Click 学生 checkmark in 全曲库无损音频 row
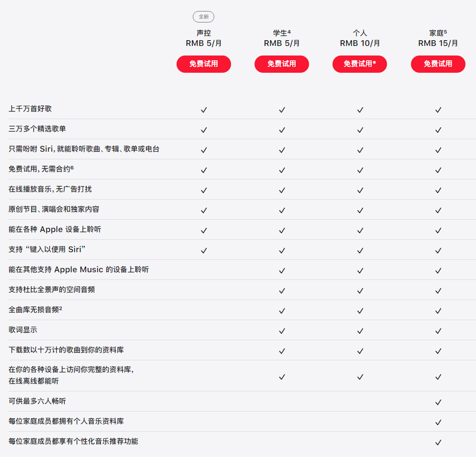476x457 pixels. coord(282,311)
